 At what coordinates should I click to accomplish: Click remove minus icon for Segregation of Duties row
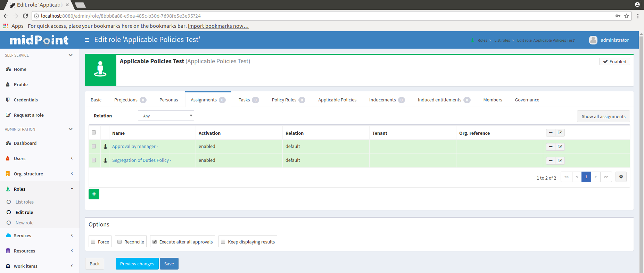tap(551, 161)
